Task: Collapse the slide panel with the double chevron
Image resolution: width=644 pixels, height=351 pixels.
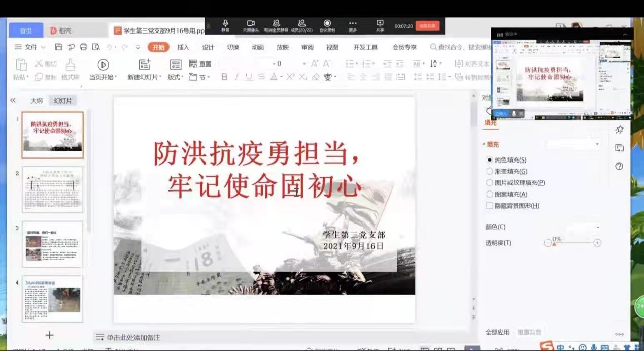Action: pos(13,100)
